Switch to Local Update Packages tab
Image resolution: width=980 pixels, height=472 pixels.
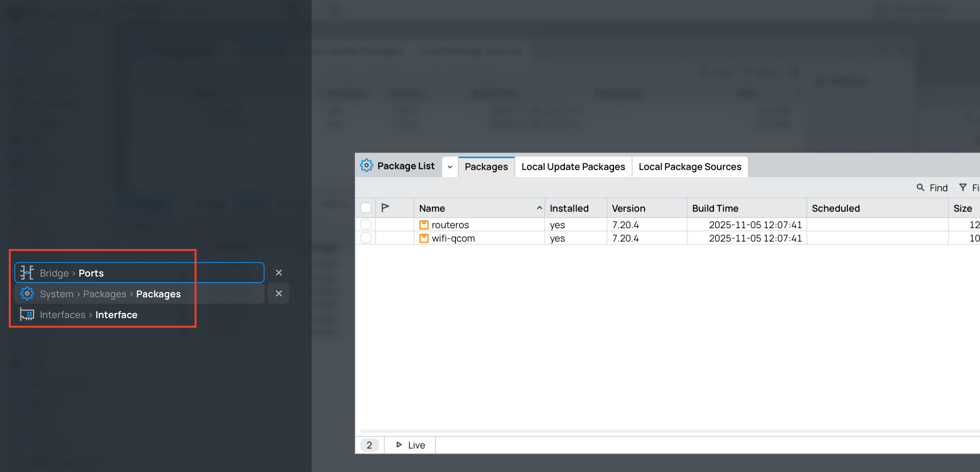point(573,167)
